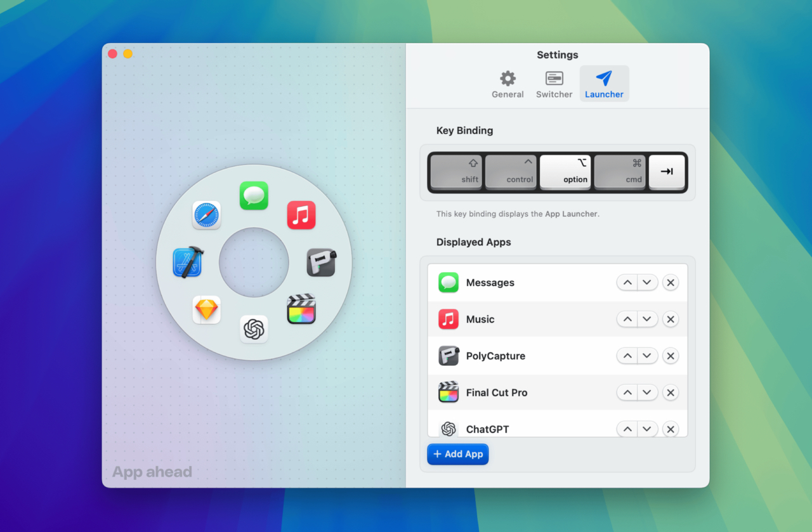The image size is (812, 532).
Task: Click the Add App button
Action: tap(458, 454)
